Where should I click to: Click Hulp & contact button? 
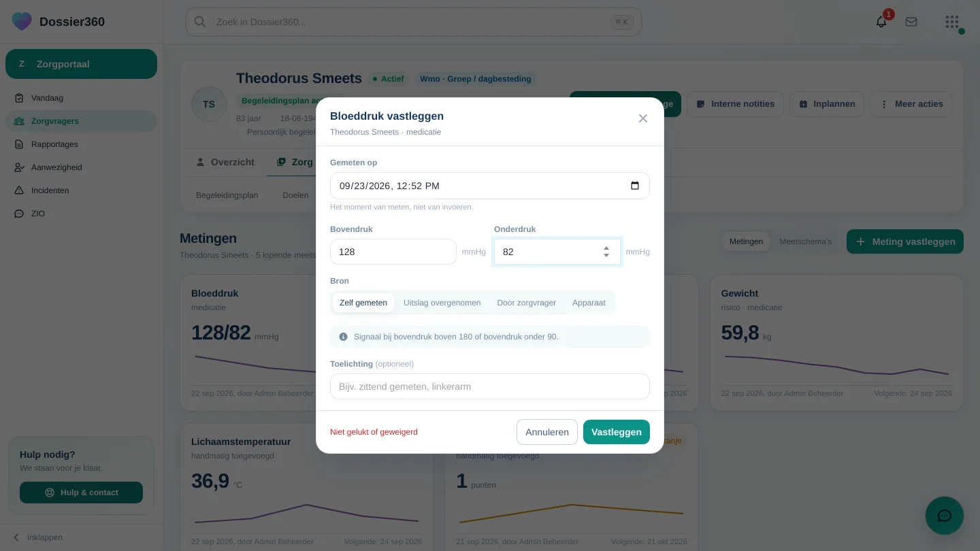coord(81,492)
